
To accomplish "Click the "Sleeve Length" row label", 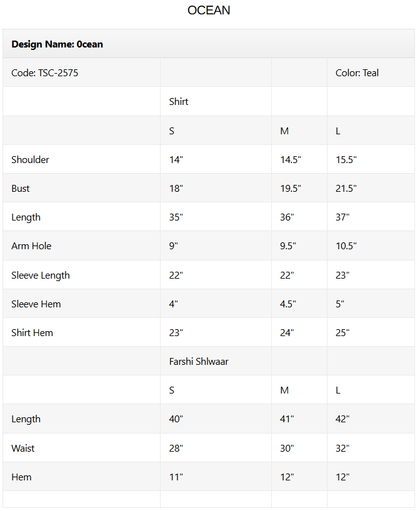I will 41,275.
